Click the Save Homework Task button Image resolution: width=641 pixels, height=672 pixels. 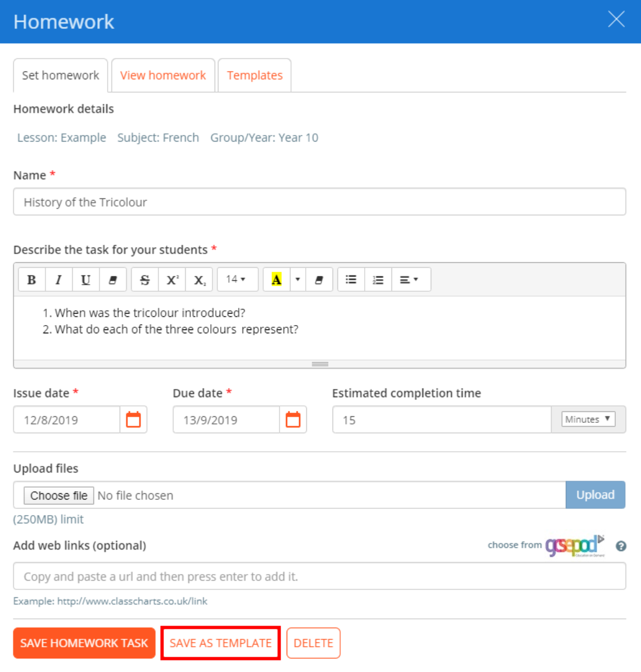[84, 643]
